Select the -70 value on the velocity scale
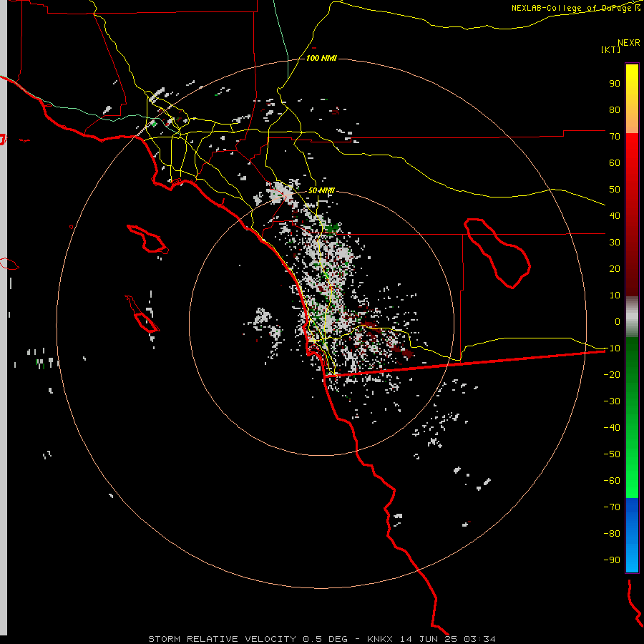This screenshot has height=644, width=644. pyautogui.click(x=612, y=507)
